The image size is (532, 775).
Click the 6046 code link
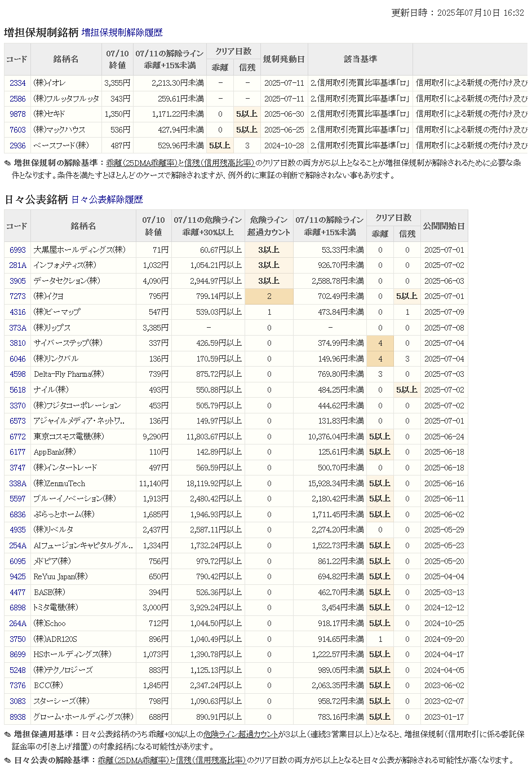pyautogui.click(x=17, y=359)
